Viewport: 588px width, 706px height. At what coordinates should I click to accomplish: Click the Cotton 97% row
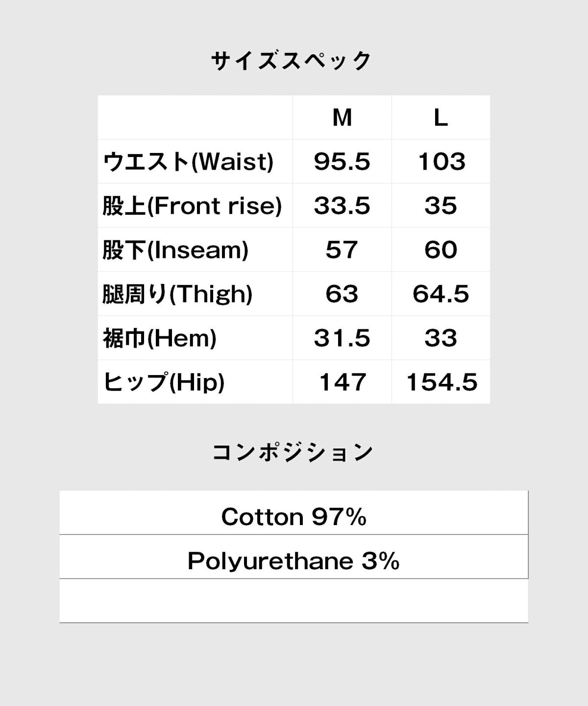coord(294,512)
